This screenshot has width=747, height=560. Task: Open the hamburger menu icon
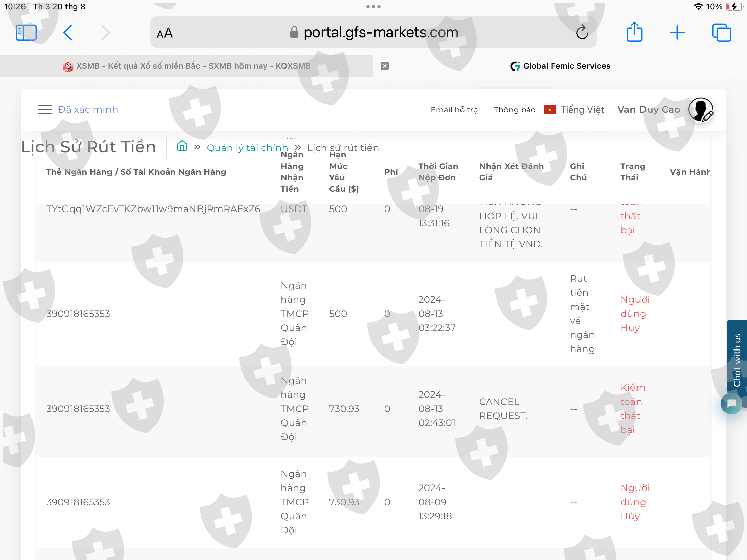point(45,109)
